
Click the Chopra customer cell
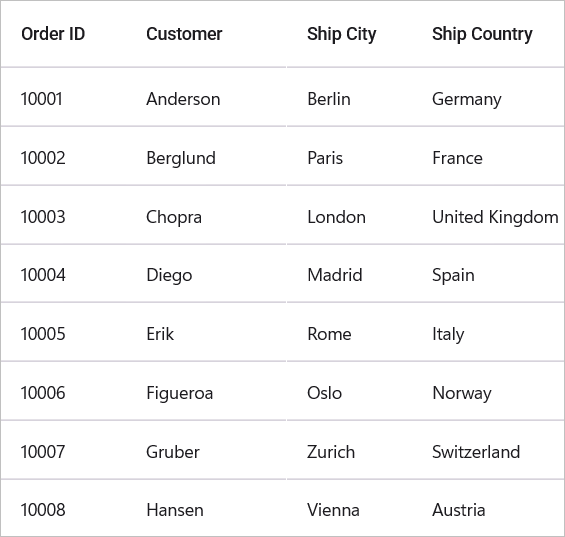point(174,217)
